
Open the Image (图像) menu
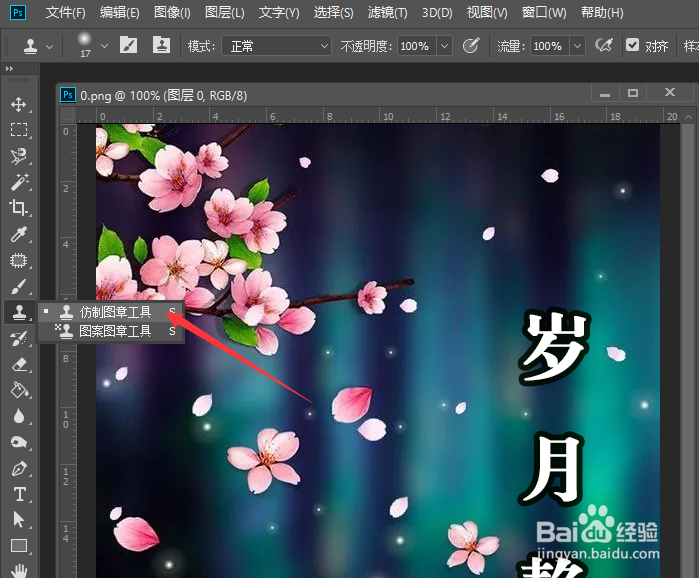(172, 12)
